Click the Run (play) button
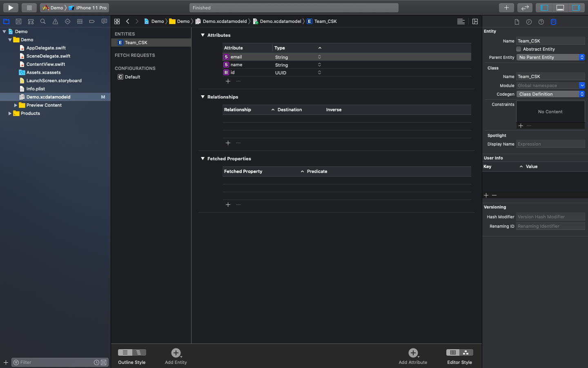This screenshot has height=368, width=588. pos(11,7)
